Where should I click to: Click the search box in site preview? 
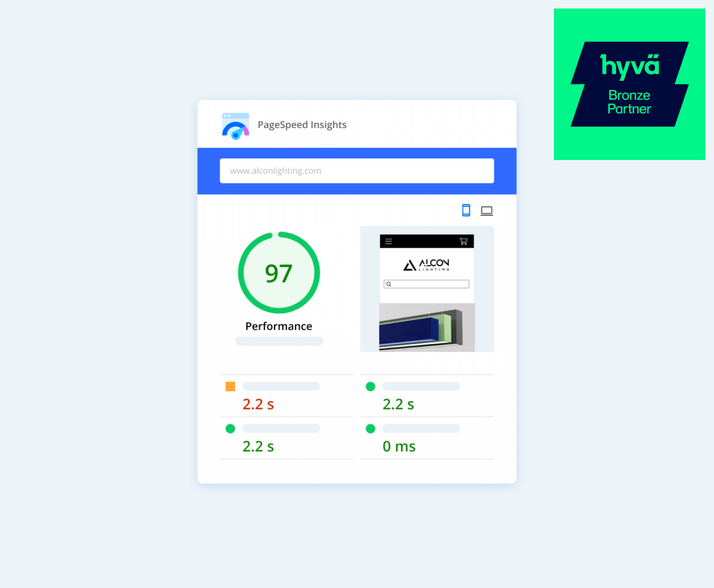point(427,284)
